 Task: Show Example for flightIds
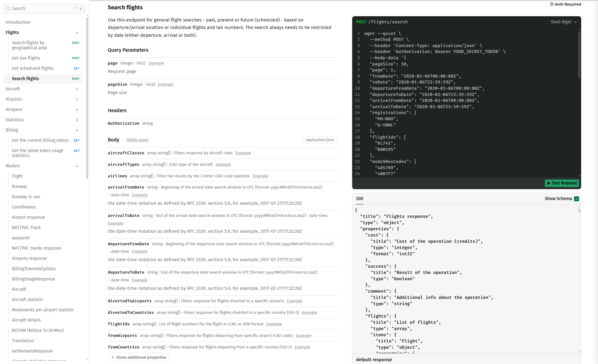click(274, 324)
